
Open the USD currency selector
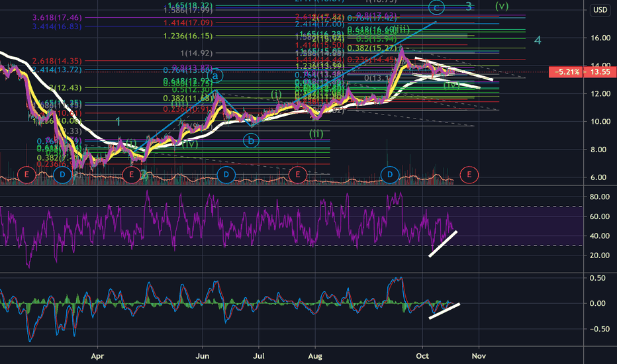point(600,10)
